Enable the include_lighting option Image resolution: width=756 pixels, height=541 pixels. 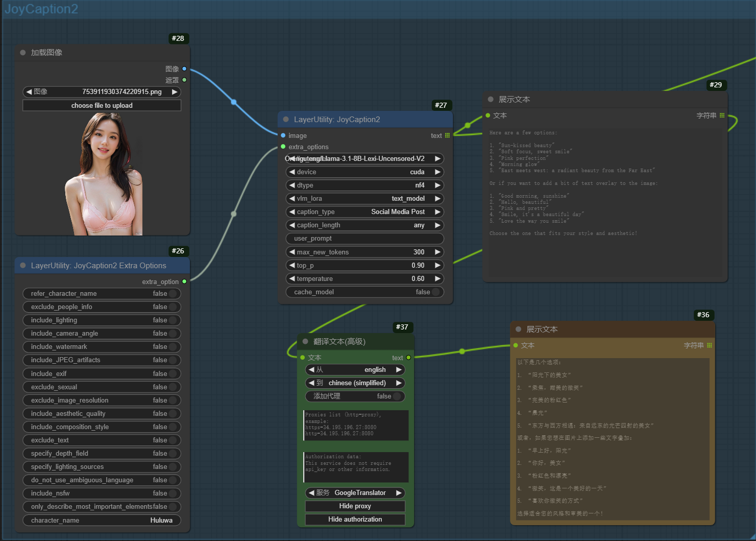pyautogui.click(x=173, y=320)
